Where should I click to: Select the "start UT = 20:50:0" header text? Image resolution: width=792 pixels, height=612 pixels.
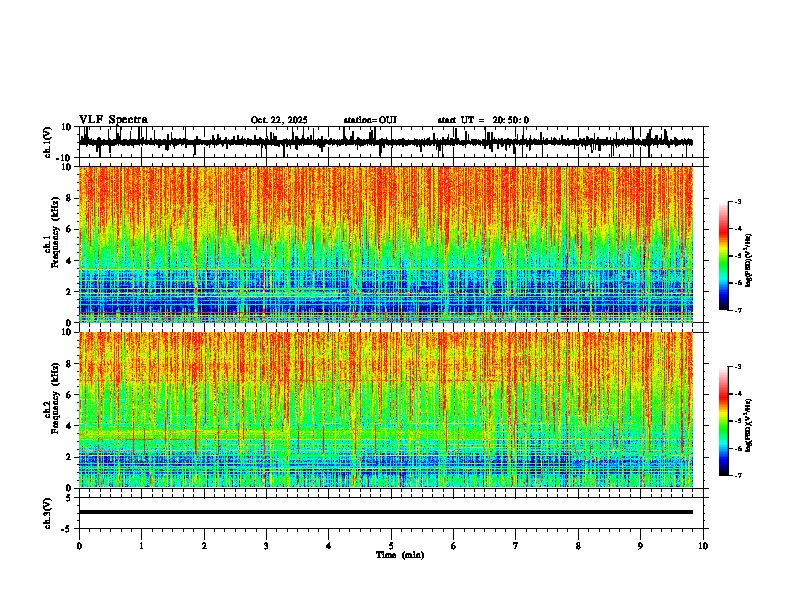click(483, 120)
